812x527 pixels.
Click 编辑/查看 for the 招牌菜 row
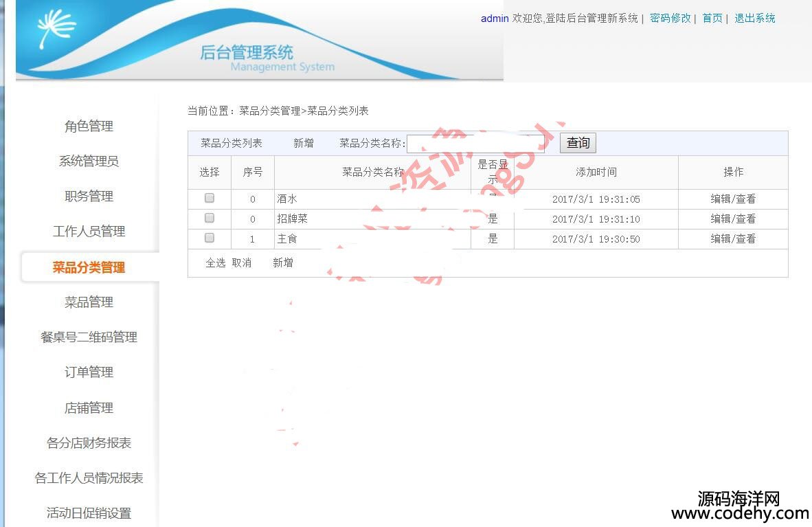733,218
